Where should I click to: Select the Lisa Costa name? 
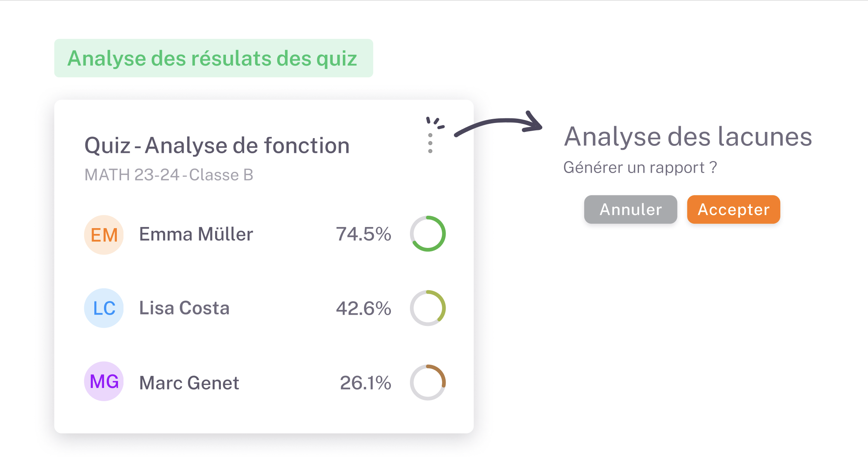184,308
